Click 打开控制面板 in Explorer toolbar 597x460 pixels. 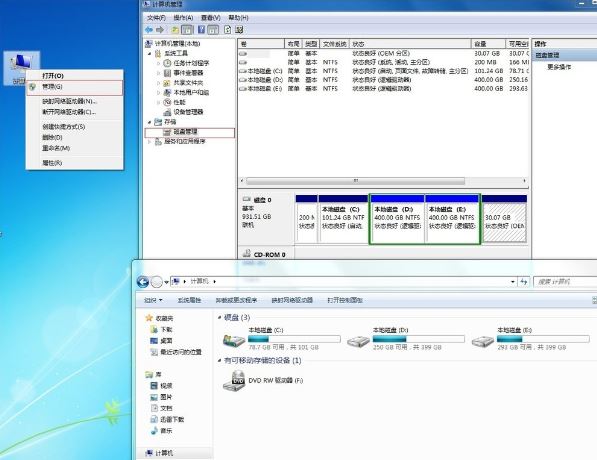pos(345,300)
